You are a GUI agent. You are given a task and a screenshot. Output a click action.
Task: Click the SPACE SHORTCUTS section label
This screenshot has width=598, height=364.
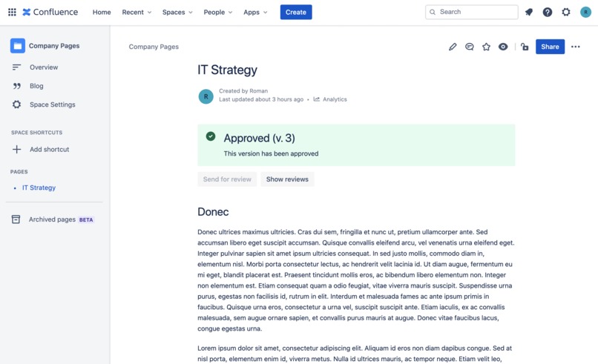pos(36,133)
